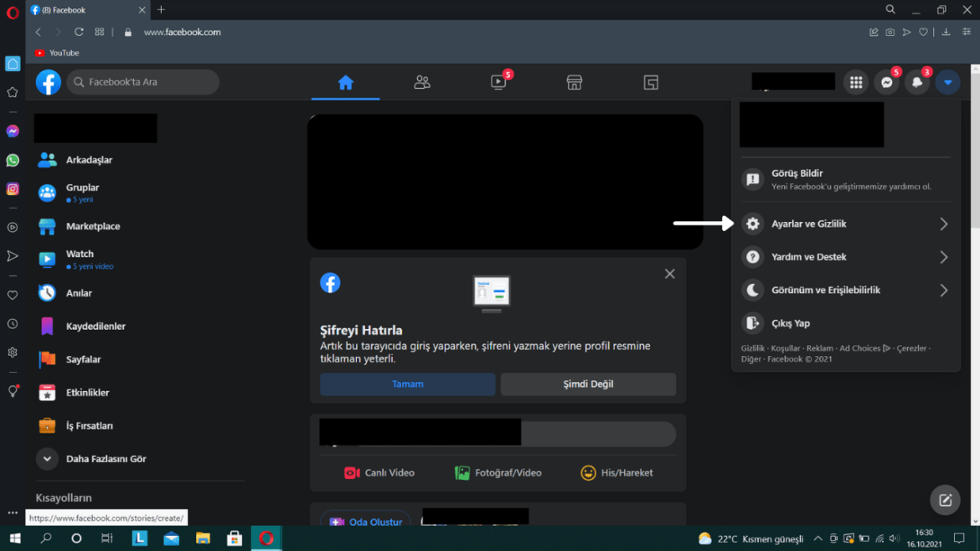980x551 pixels.
Task: Click the Tamam button
Action: click(x=407, y=384)
